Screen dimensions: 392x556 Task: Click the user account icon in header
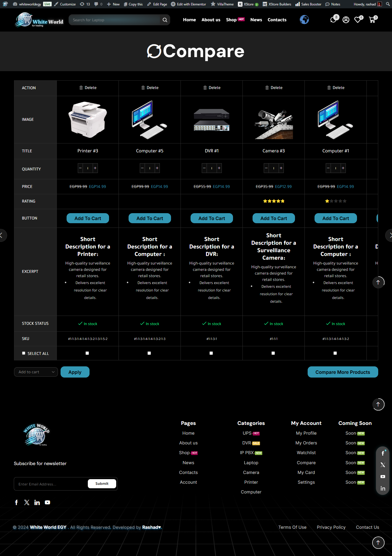coord(346,20)
